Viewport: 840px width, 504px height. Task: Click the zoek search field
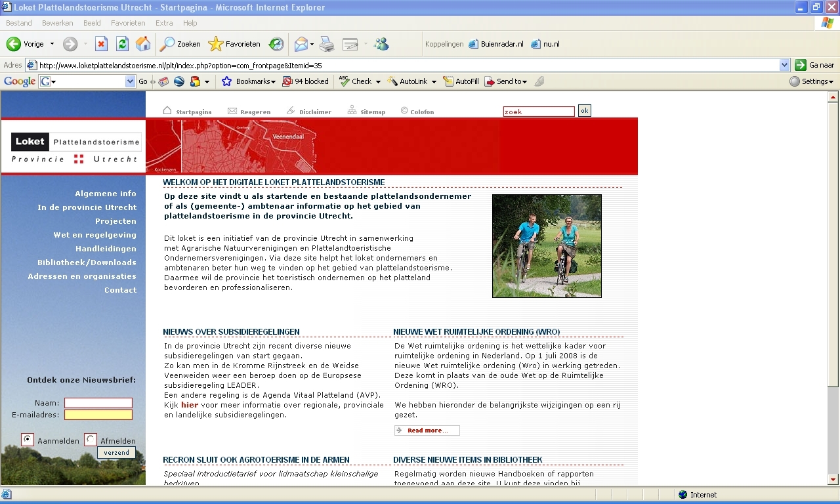click(539, 112)
